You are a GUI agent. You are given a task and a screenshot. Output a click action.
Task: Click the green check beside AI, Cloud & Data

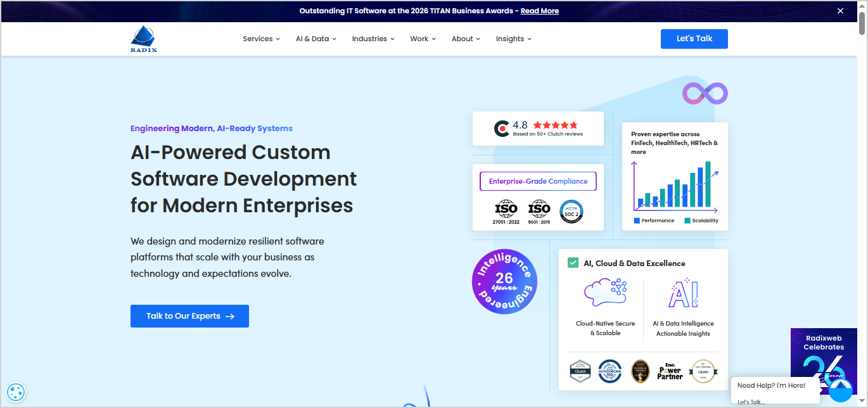point(573,263)
